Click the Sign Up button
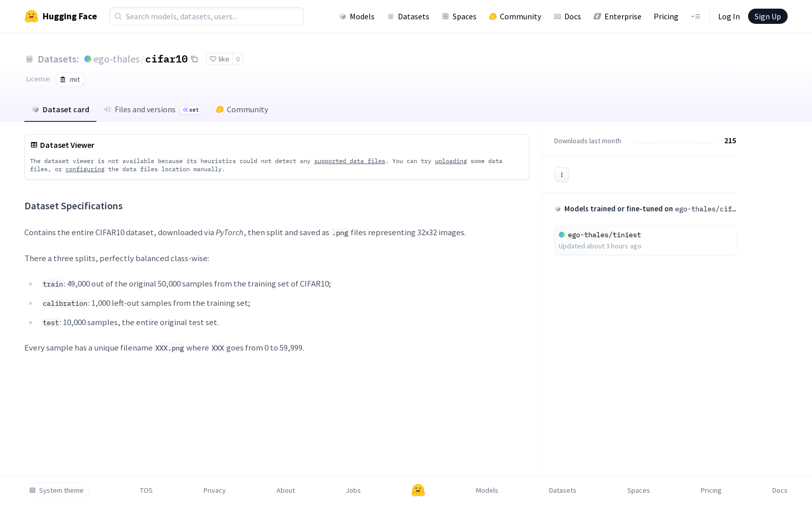 click(767, 16)
